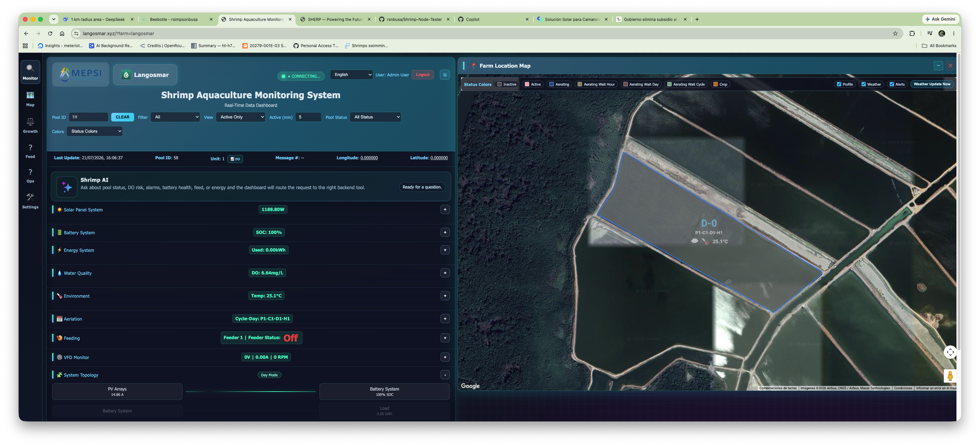Viewport: 980px width, 446px height.
Task: Click the map recenter location icon
Action: [x=950, y=352]
